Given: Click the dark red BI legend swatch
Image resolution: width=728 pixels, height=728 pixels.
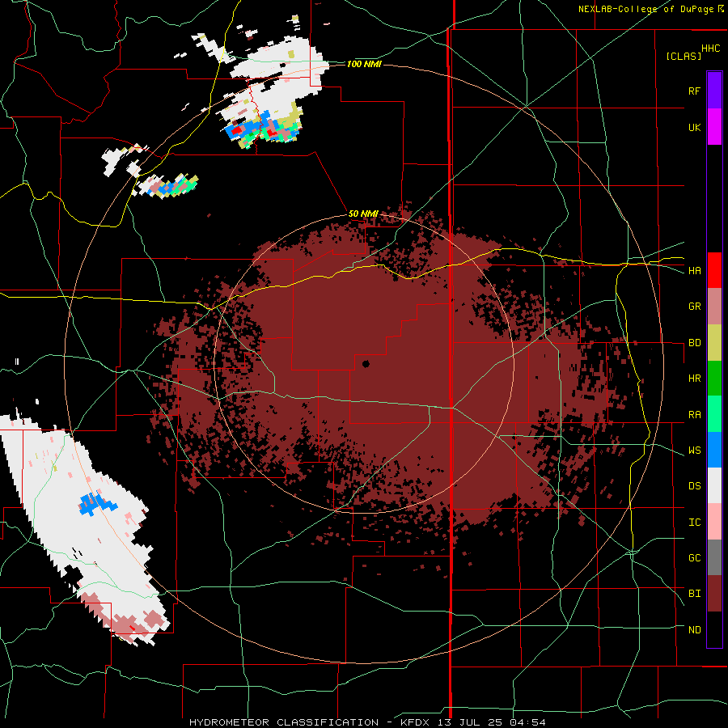Looking at the screenshot, I should click(714, 594).
